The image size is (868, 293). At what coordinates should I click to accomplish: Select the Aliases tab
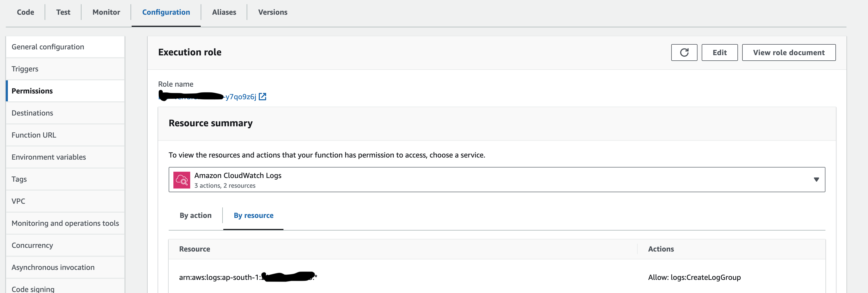(224, 12)
